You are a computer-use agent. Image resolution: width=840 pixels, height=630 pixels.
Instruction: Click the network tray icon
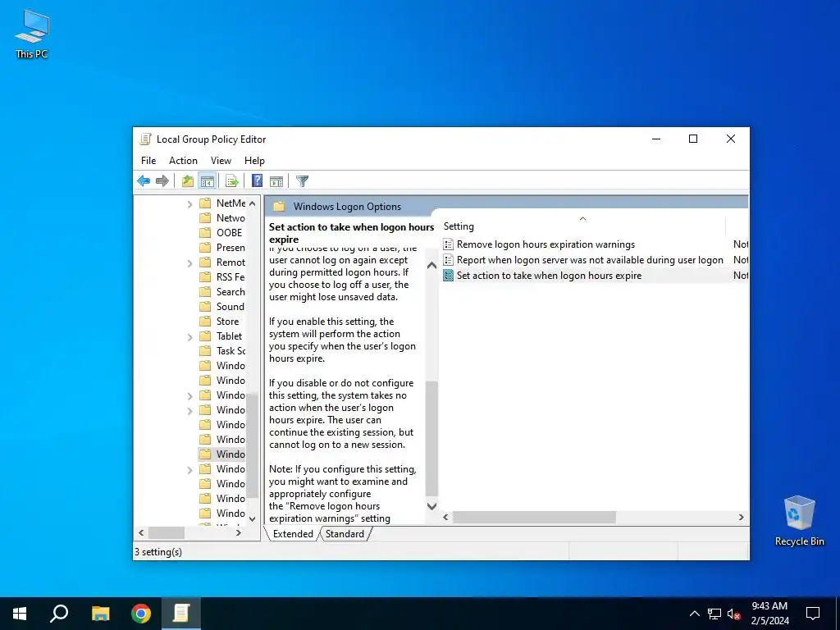pos(714,614)
